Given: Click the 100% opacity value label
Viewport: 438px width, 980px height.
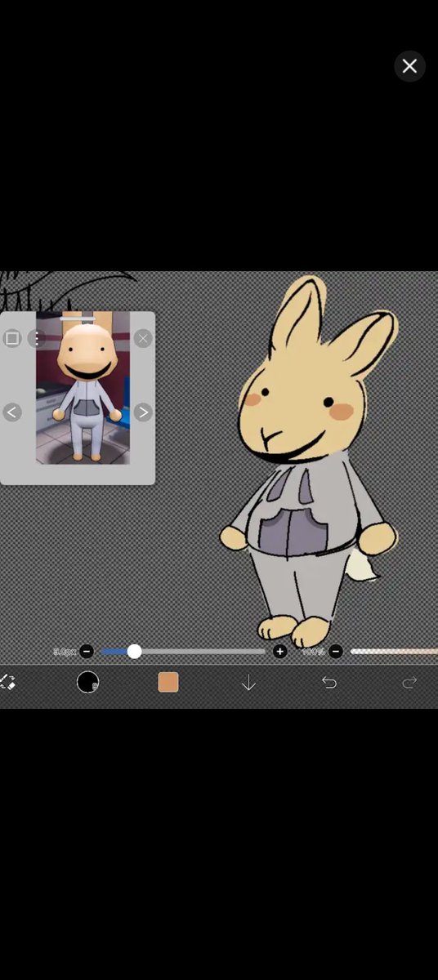Looking at the screenshot, I should pos(313,652).
